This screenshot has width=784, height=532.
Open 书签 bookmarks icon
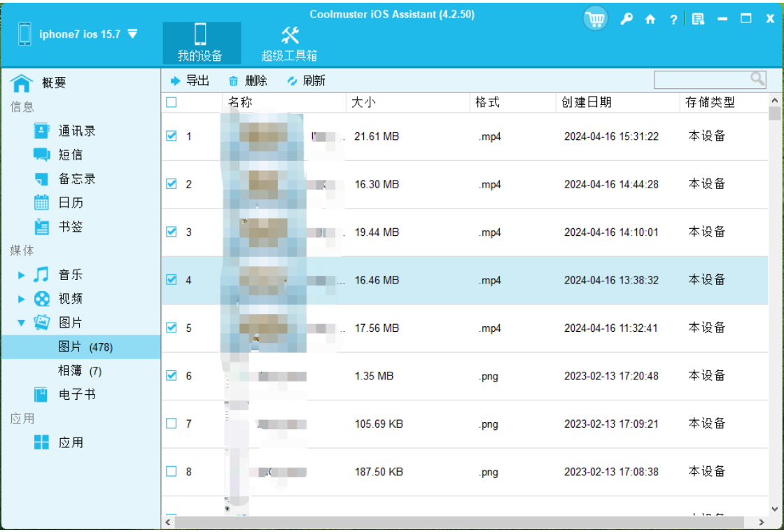point(41,226)
